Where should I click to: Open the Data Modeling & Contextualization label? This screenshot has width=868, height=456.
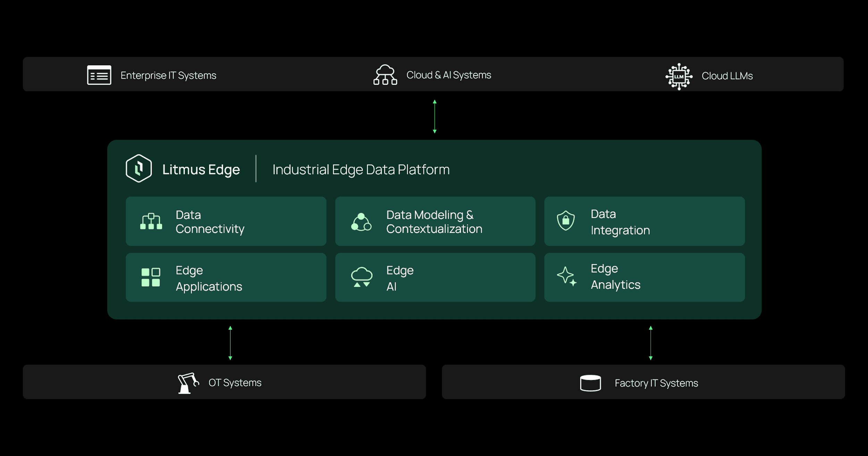pyautogui.click(x=434, y=222)
